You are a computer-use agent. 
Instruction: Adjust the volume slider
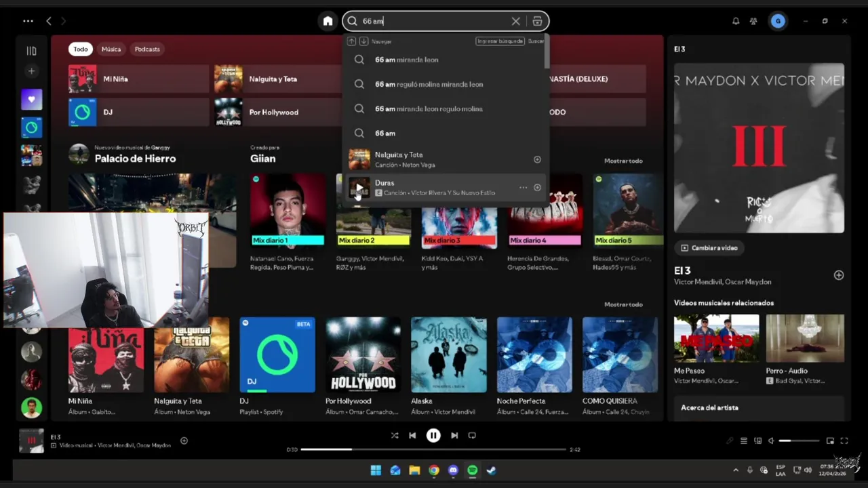pos(798,441)
